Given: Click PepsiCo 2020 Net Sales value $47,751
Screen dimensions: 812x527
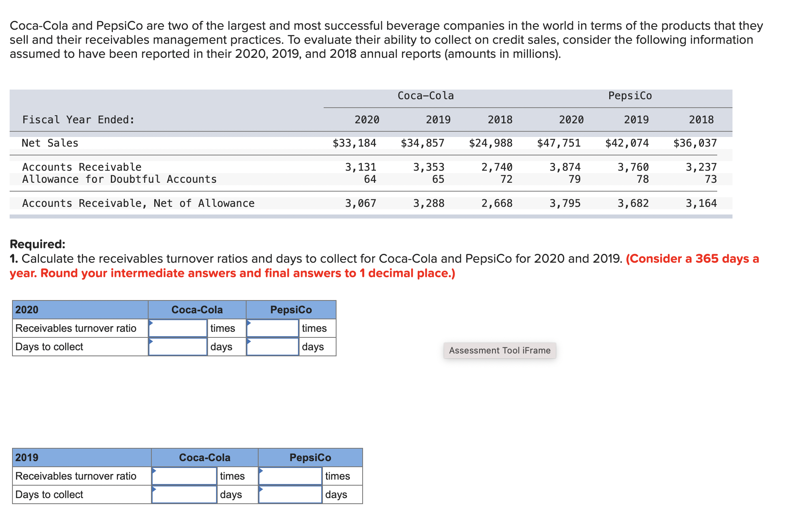Looking at the screenshot, I should [559, 143].
